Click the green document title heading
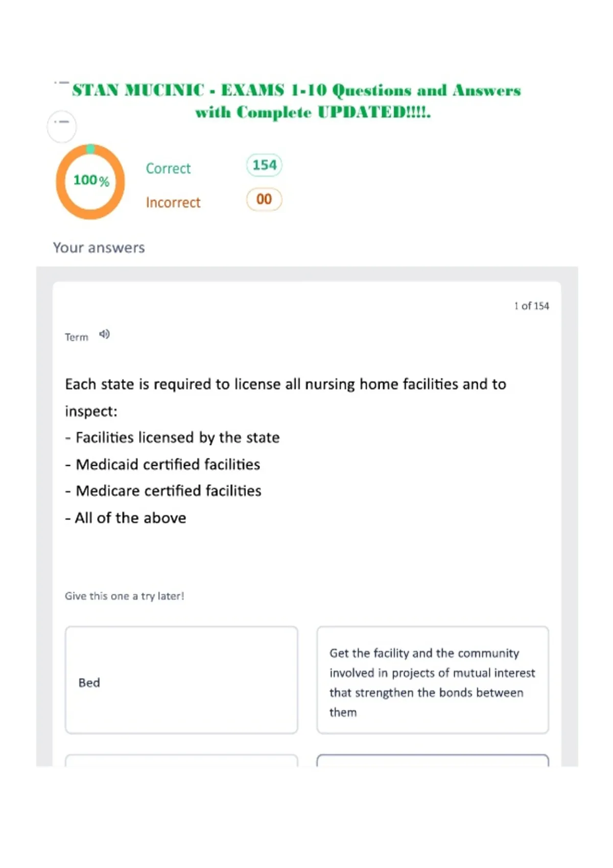The image size is (613, 868). 296,101
